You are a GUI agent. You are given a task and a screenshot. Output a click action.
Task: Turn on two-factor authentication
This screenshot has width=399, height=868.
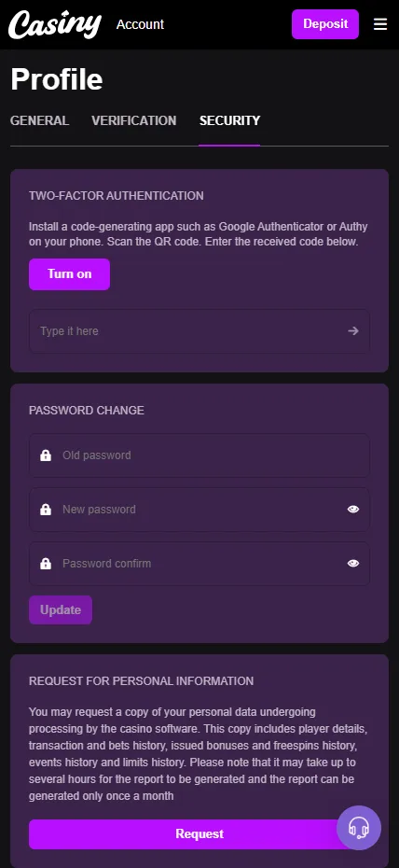click(70, 274)
